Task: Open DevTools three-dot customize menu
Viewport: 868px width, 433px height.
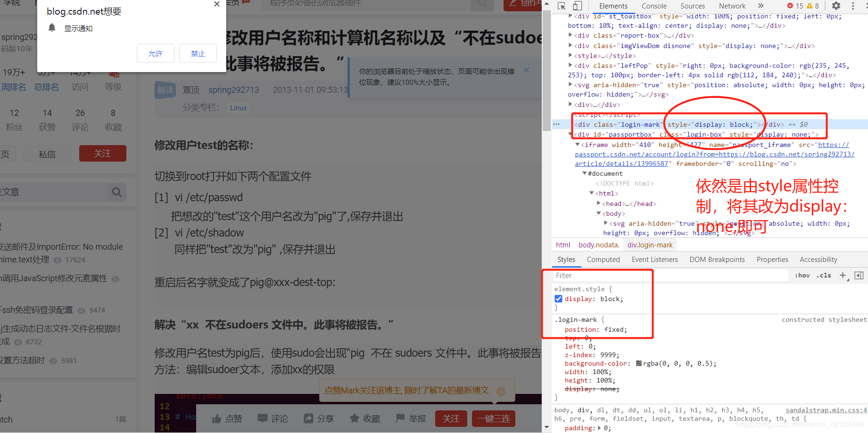Action: (853, 6)
